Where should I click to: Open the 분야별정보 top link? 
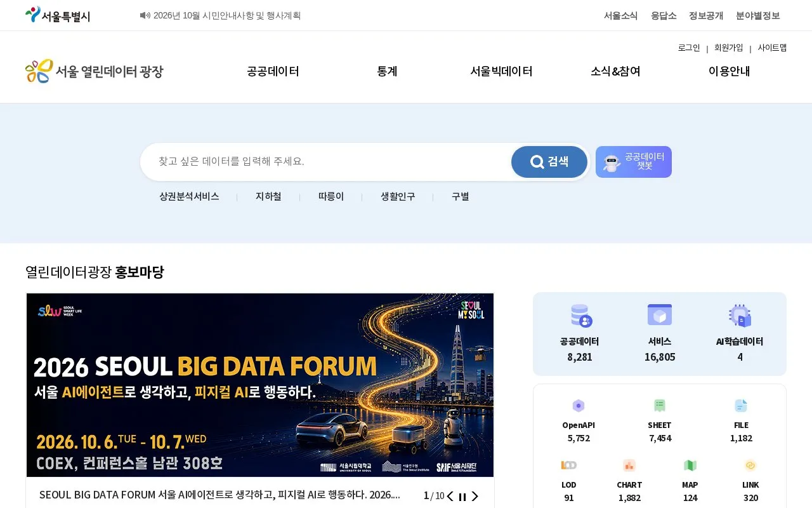pos(758,15)
